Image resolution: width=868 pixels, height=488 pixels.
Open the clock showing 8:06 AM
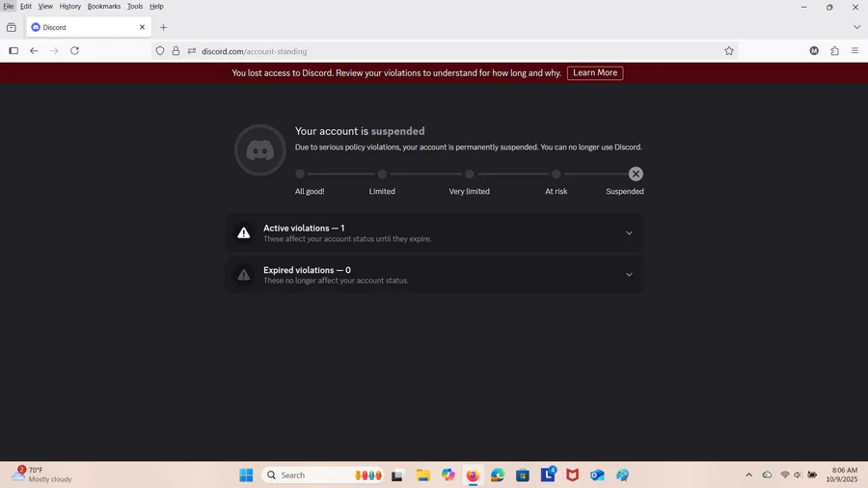pos(842,475)
